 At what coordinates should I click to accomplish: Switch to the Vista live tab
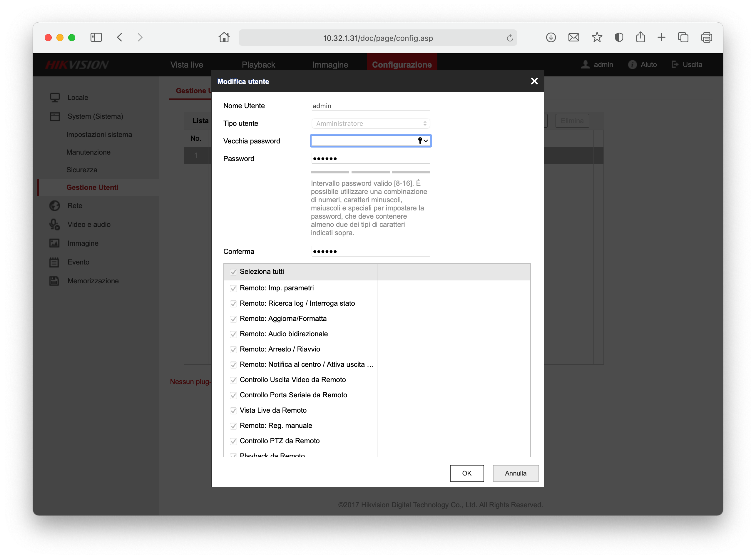pyautogui.click(x=186, y=65)
